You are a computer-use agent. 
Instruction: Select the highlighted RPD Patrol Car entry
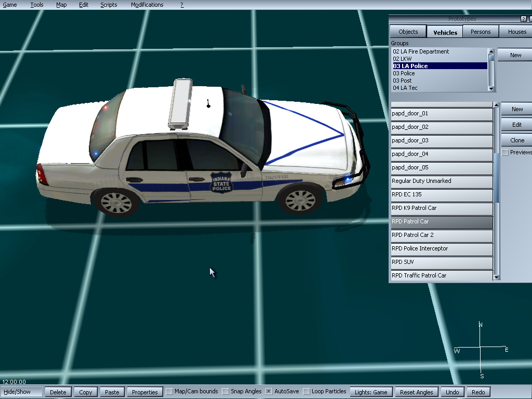tap(442, 222)
